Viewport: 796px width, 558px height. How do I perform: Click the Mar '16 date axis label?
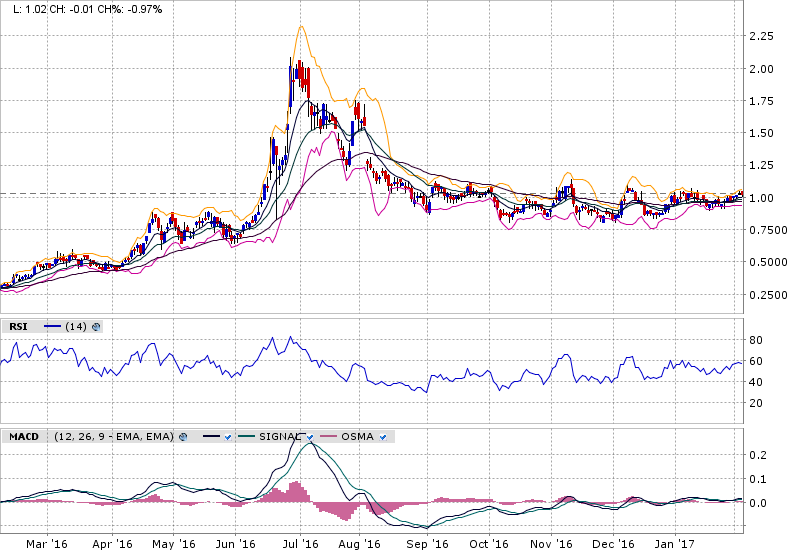pyautogui.click(x=47, y=544)
